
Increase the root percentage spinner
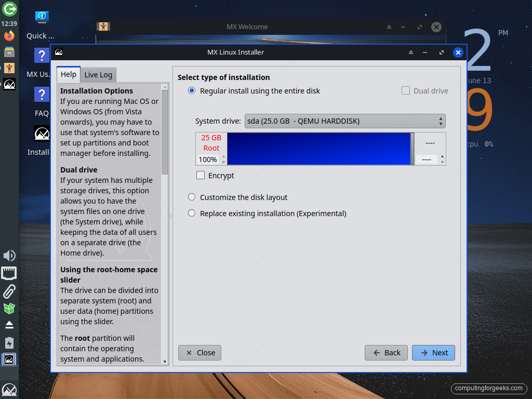[x=223, y=157]
